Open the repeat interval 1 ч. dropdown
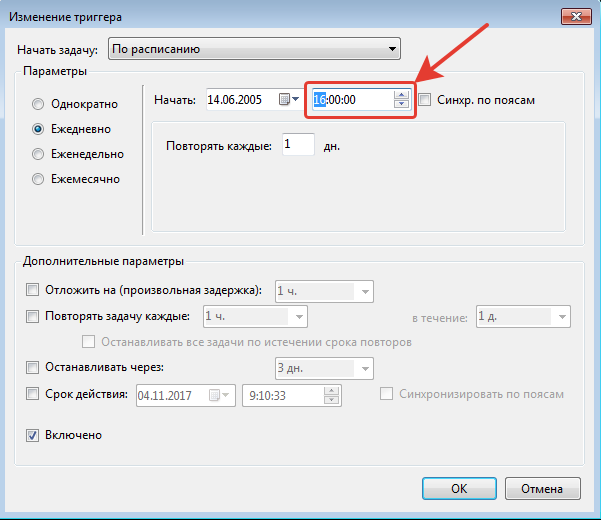The height and width of the screenshot is (520, 601). coord(255,317)
